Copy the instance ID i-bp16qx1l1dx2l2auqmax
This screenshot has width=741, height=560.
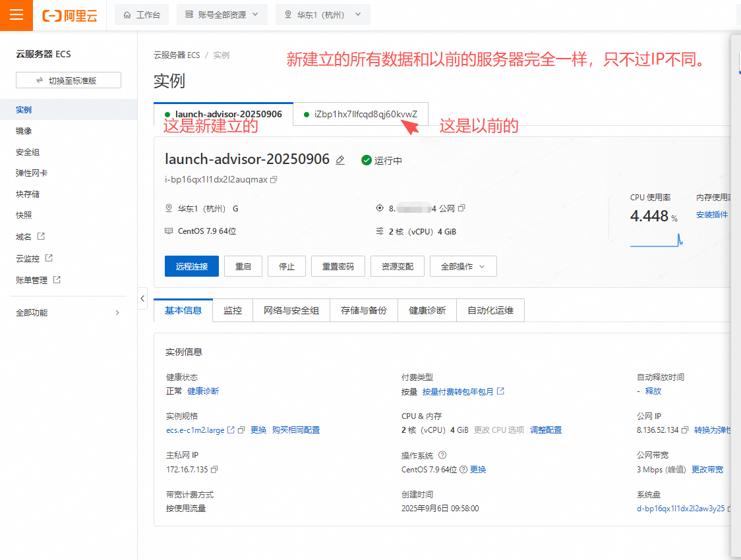(x=274, y=179)
